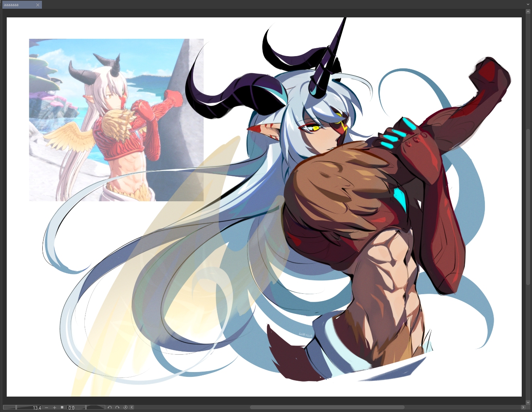Click the horizontal scrollbar thumb
532x412 pixels.
click(327, 407)
